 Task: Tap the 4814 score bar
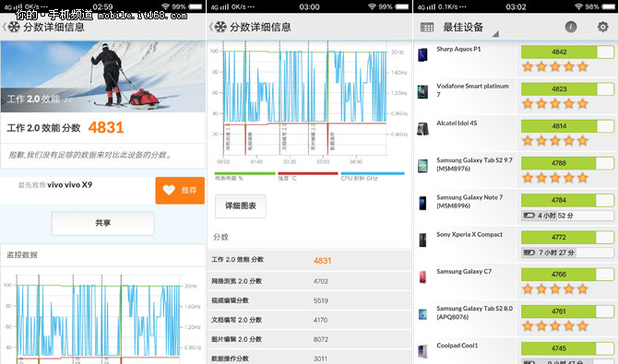pos(567,126)
